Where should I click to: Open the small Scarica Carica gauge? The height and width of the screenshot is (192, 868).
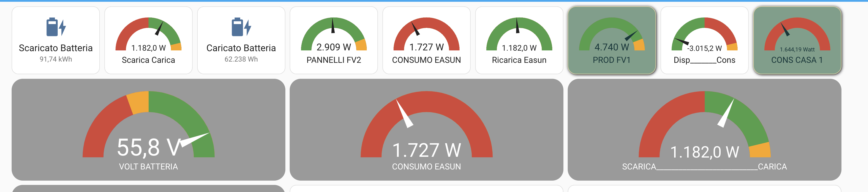pos(149,34)
